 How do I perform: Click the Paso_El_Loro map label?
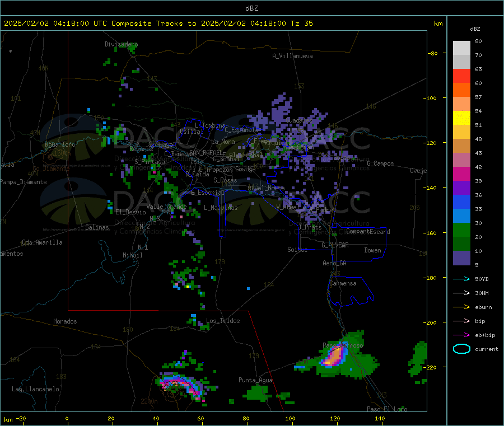click(x=387, y=409)
